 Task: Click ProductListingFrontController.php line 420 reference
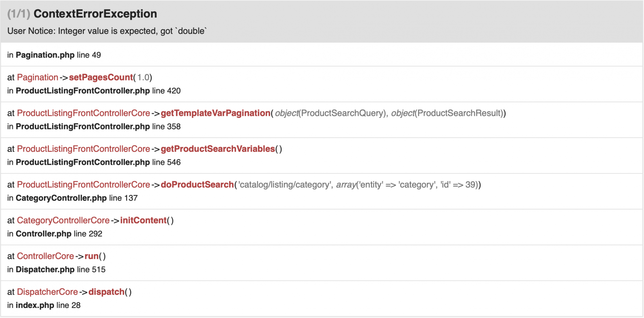click(x=83, y=91)
